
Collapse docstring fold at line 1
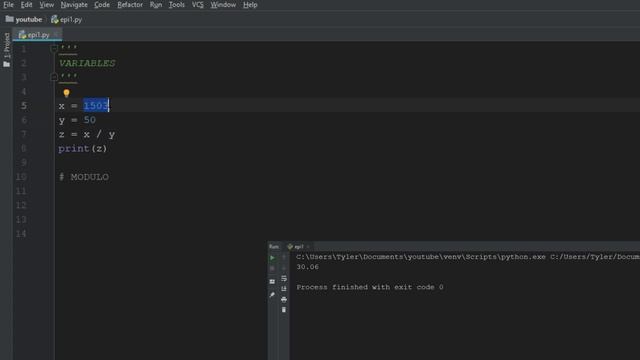(x=54, y=49)
